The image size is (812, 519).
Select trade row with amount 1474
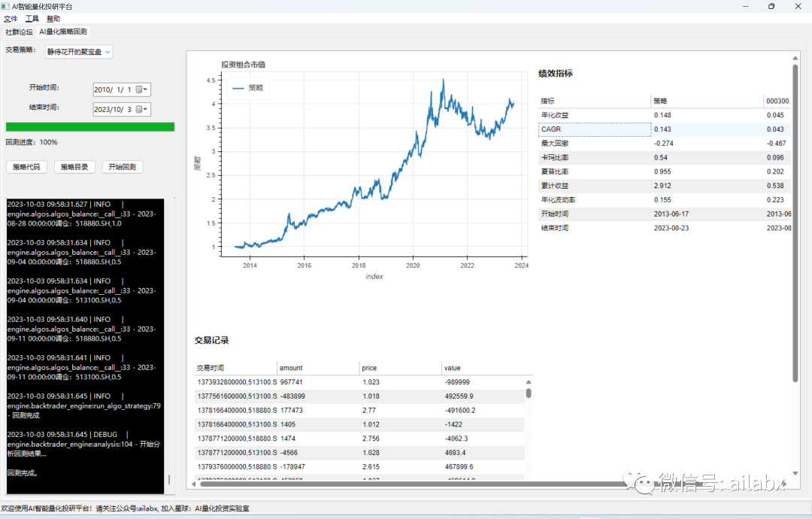tap(359, 439)
